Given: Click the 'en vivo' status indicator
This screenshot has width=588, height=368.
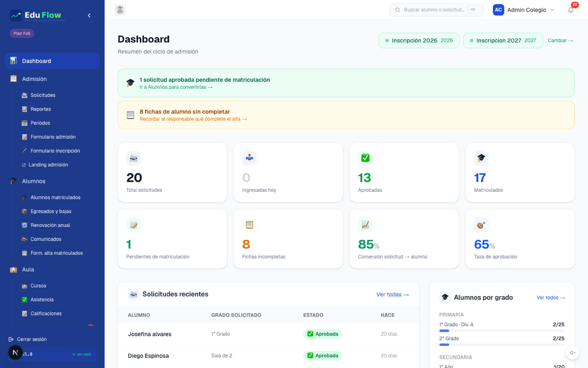Looking at the screenshot, I should point(82,354).
